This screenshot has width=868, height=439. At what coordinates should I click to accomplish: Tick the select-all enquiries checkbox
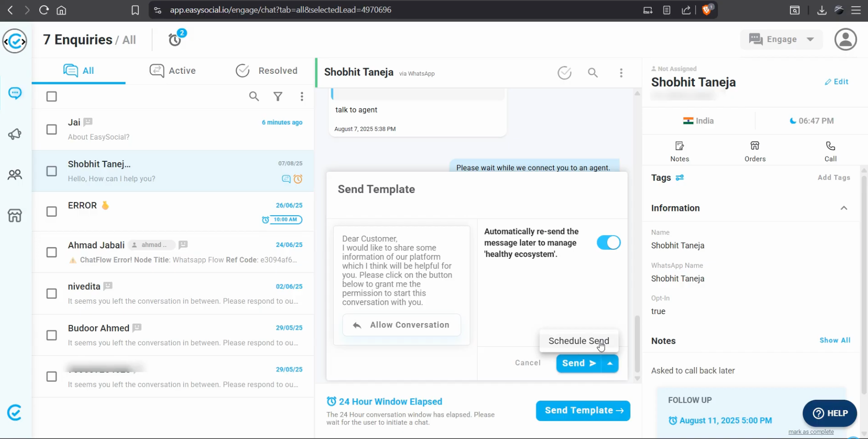tap(52, 97)
